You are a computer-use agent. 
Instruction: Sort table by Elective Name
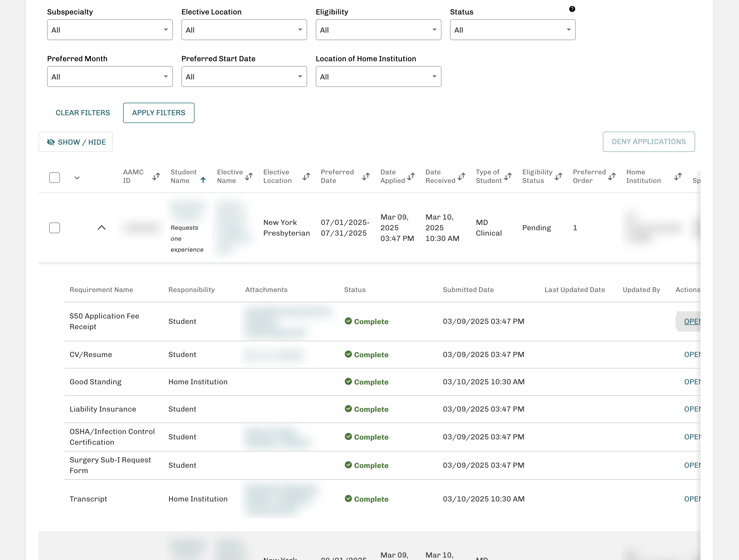tap(249, 176)
